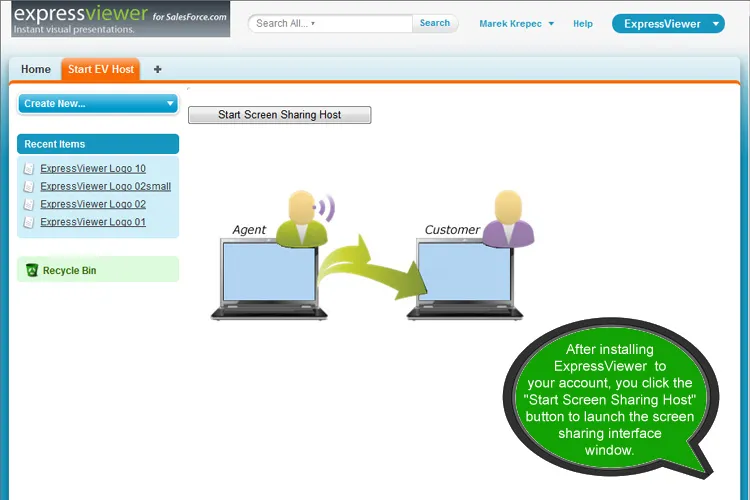Open the Help link
The height and width of the screenshot is (500, 750).
583,23
